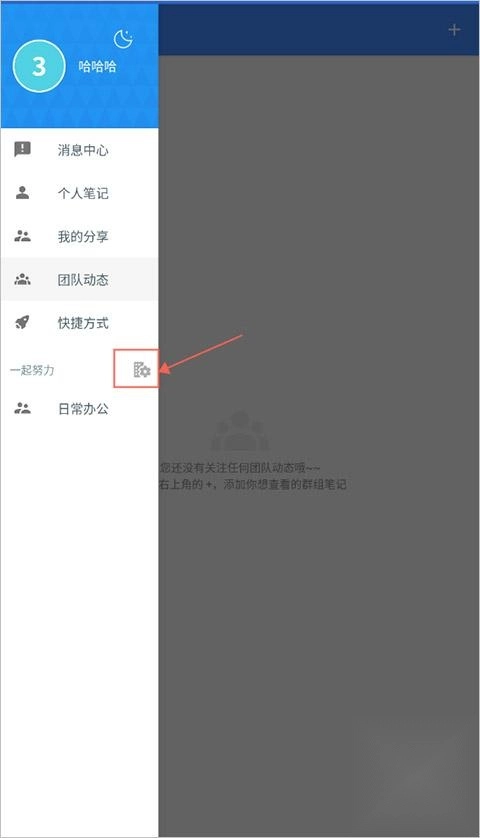480x838 pixels.
Task: Dismiss drawer by clicking dimmed team illustration
Action: point(240,431)
